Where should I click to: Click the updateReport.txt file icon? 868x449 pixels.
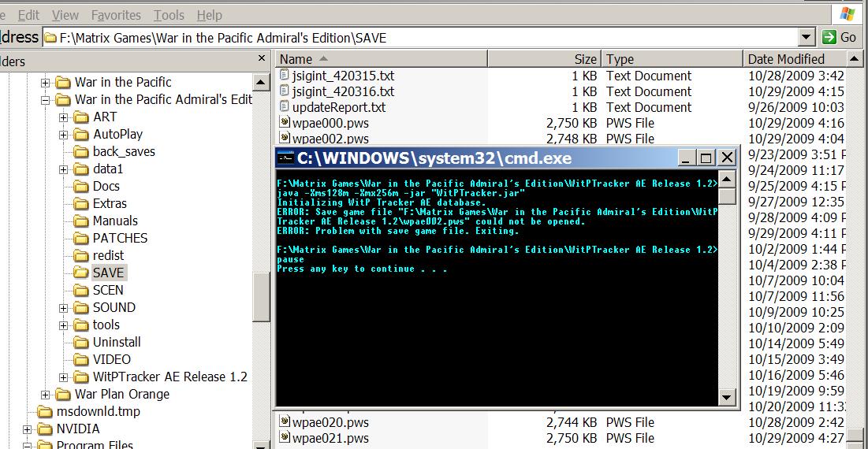285,106
